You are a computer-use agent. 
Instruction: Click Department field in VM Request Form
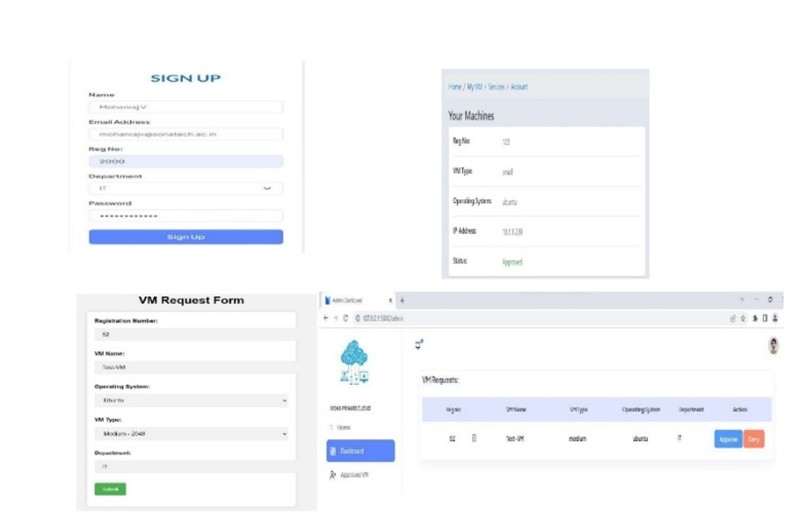tap(195, 467)
